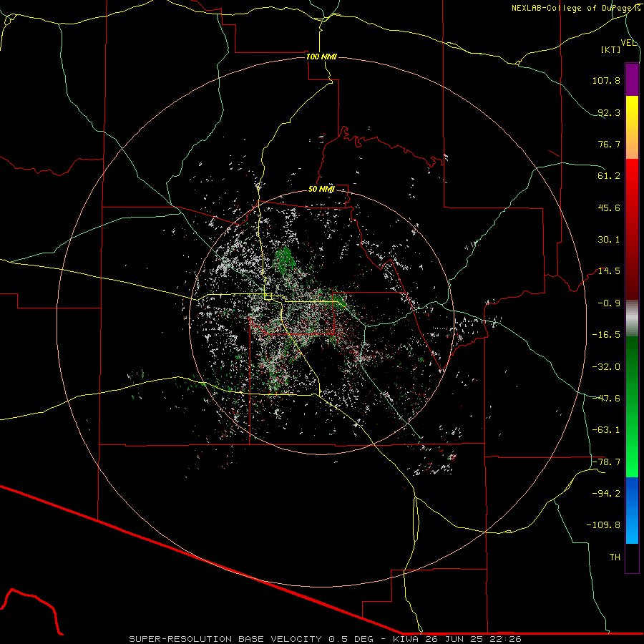Click the 50 NMI range ring label

pyautogui.click(x=321, y=189)
